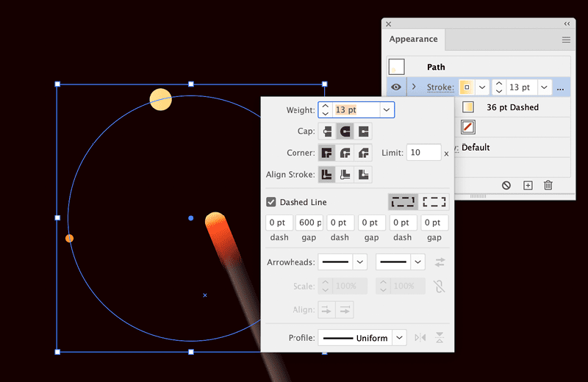
Task: Click the second dash field
Action: point(340,223)
